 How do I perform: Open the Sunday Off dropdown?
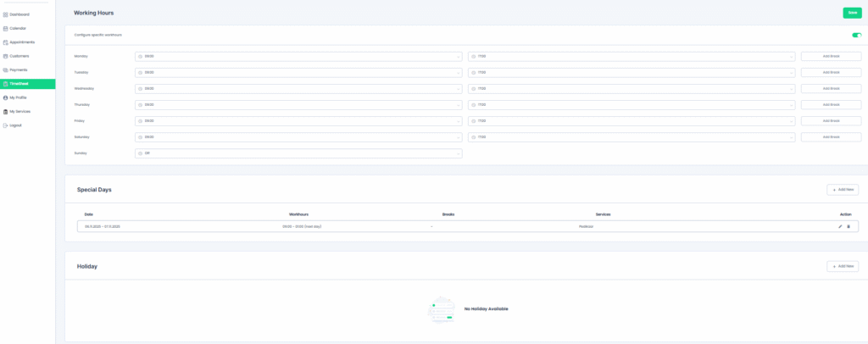pyautogui.click(x=298, y=153)
